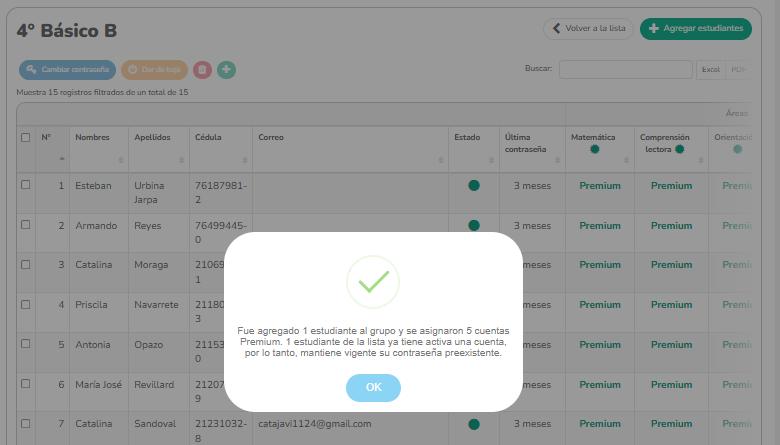
Task: Click the Buscar search input field
Action: click(x=626, y=69)
